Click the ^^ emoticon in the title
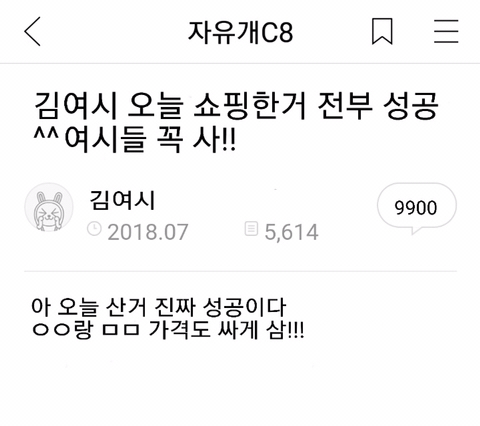 click(46, 134)
